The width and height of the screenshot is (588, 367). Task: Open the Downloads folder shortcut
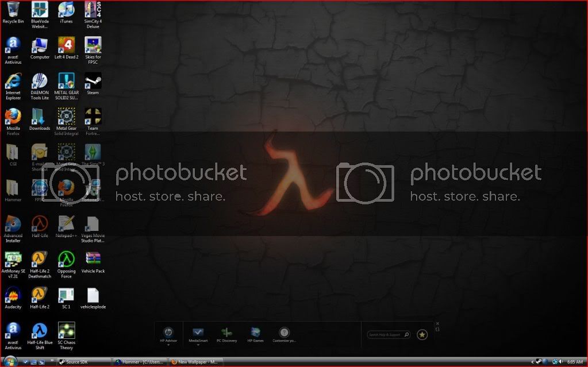tap(40, 119)
